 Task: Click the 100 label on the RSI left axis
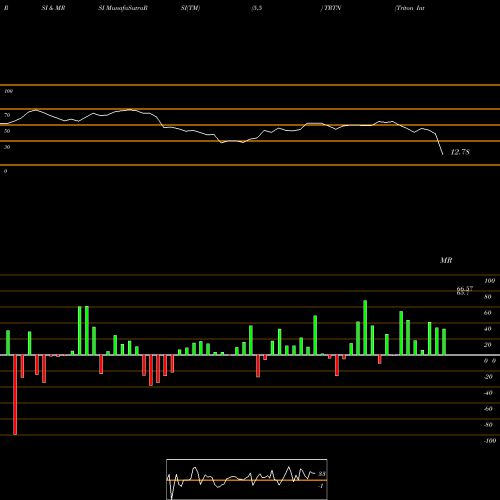(8, 91)
